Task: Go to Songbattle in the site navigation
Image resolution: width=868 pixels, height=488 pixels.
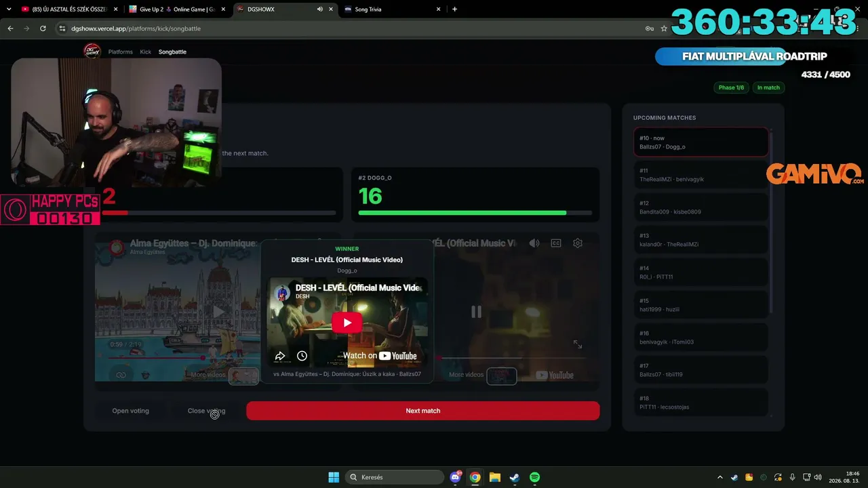Action: (x=172, y=52)
